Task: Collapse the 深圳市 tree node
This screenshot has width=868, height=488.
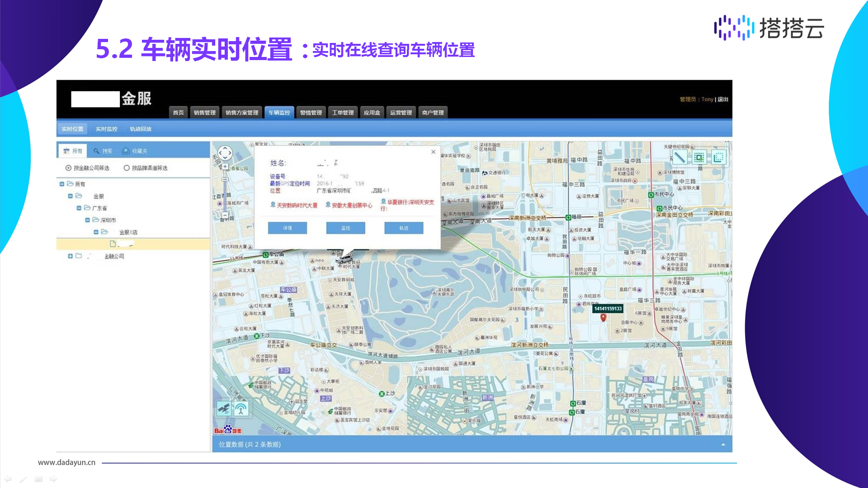Action: (x=88, y=220)
